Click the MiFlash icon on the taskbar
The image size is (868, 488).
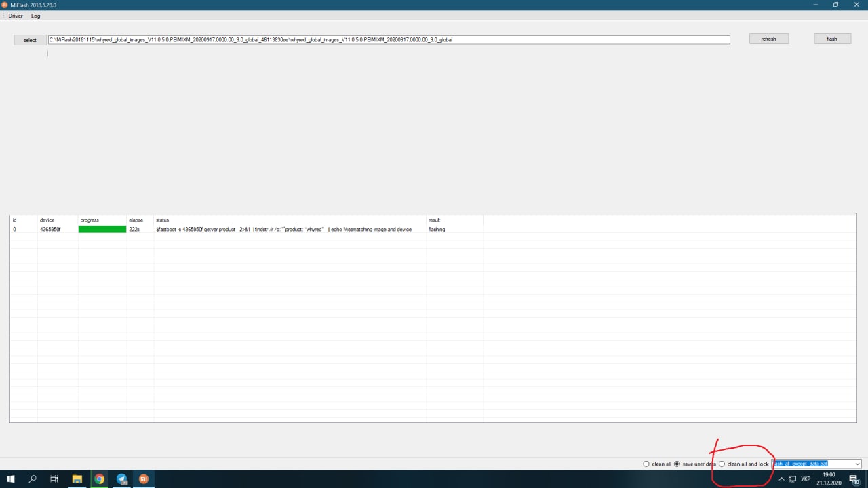(x=144, y=479)
